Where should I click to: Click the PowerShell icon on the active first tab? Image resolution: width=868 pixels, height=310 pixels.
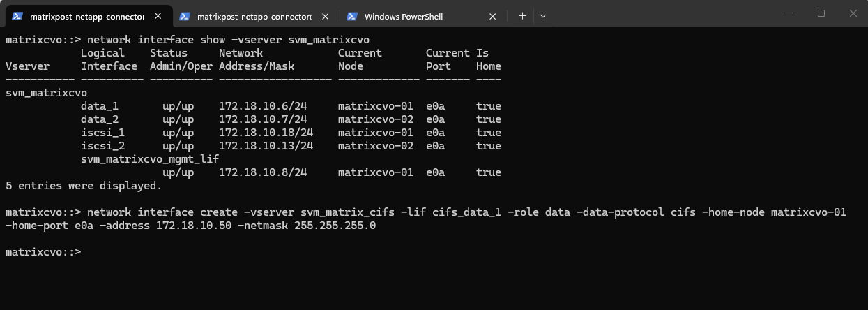[x=17, y=16]
